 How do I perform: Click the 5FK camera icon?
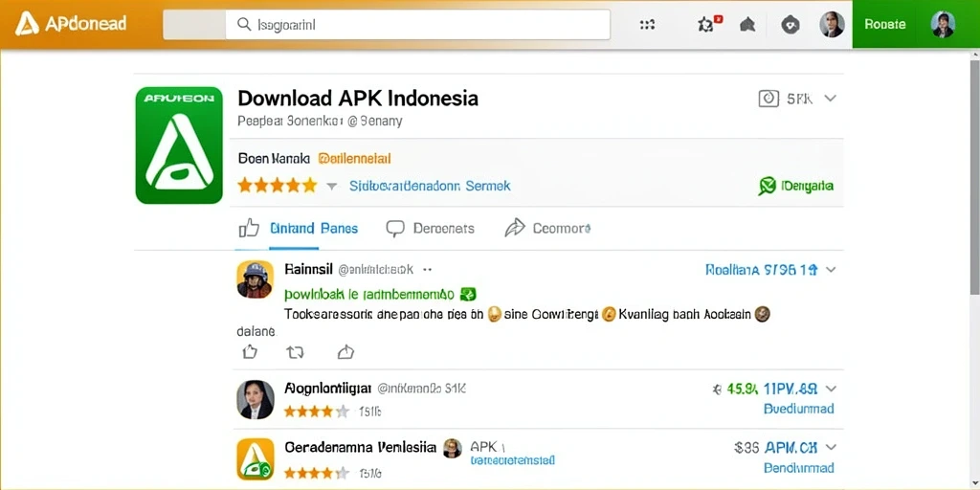[x=768, y=99]
